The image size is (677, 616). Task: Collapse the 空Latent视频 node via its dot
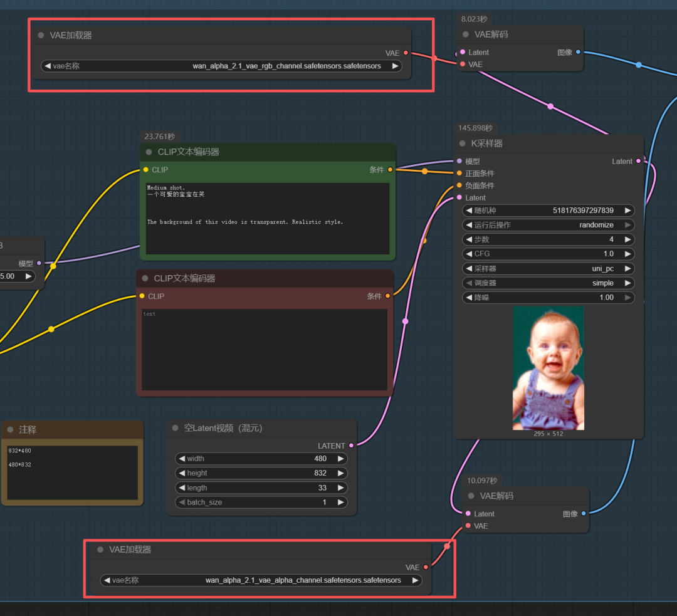[176, 429]
